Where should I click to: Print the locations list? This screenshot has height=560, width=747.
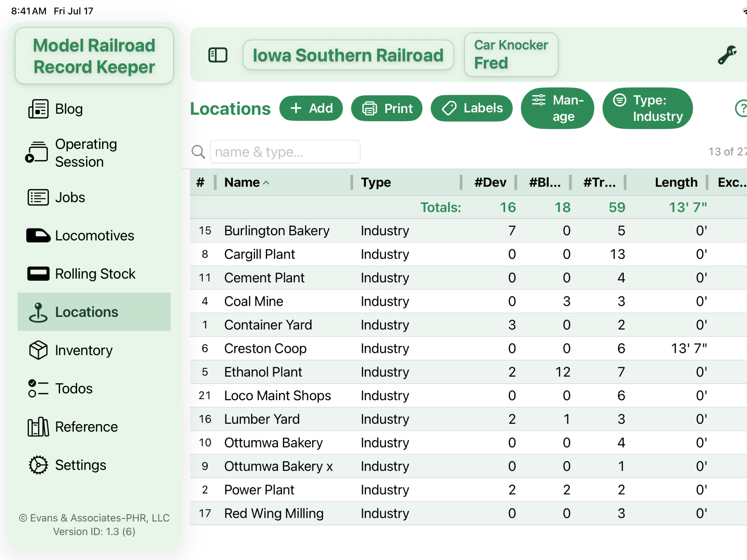387,108
